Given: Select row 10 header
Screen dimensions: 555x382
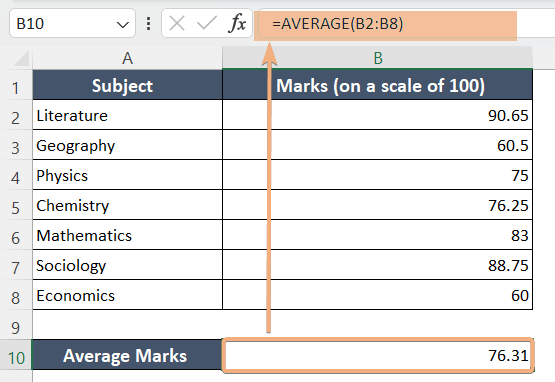Looking at the screenshot, I should click(16, 355).
